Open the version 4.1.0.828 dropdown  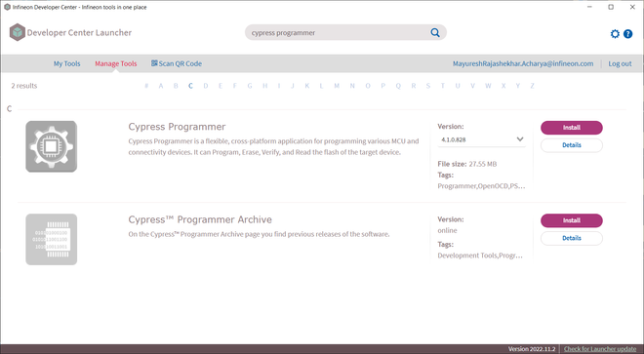pos(481,139)
